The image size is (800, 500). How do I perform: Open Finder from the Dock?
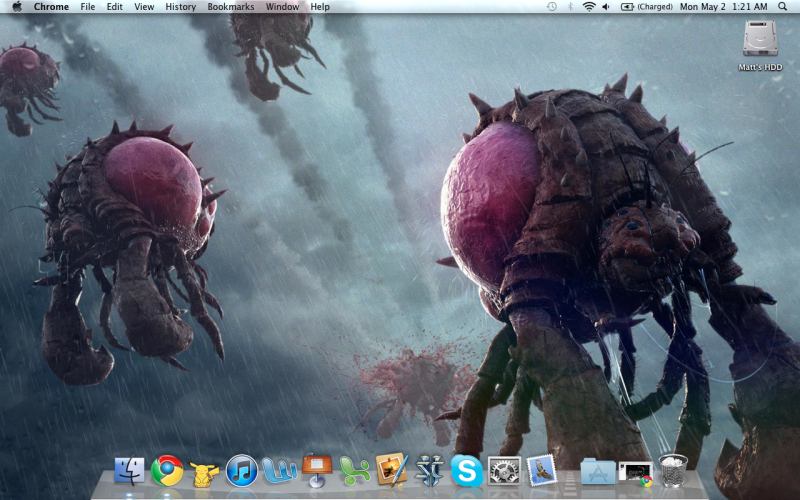coord(130,470)
